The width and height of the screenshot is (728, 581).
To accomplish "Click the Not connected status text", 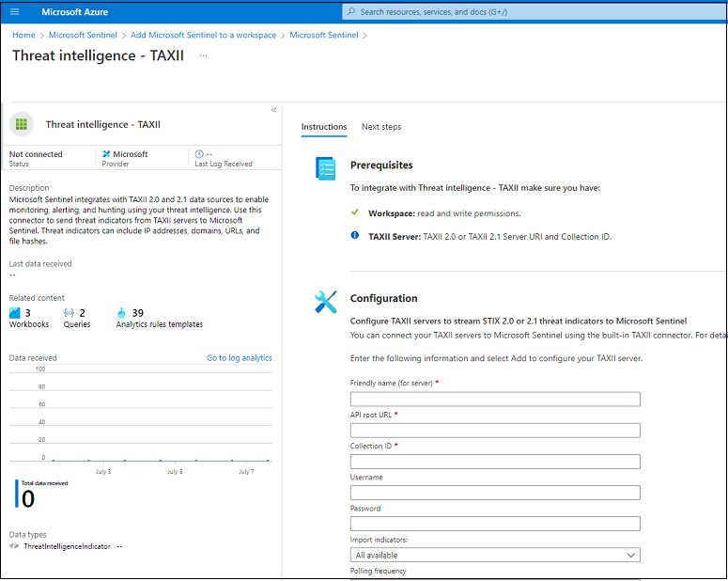I will pyautogui.click(x=36, y=154).
